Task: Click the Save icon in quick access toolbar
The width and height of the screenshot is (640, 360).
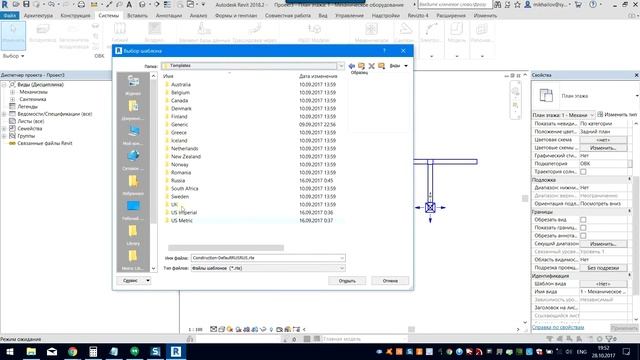Action: [26, 4]
